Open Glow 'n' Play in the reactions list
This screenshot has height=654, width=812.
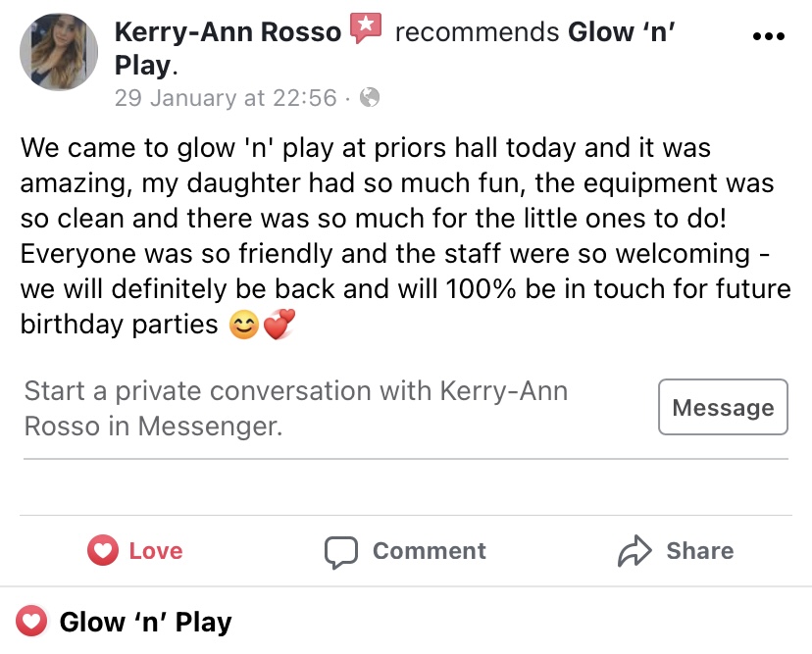pyautogui.click(x=145, y=622)
